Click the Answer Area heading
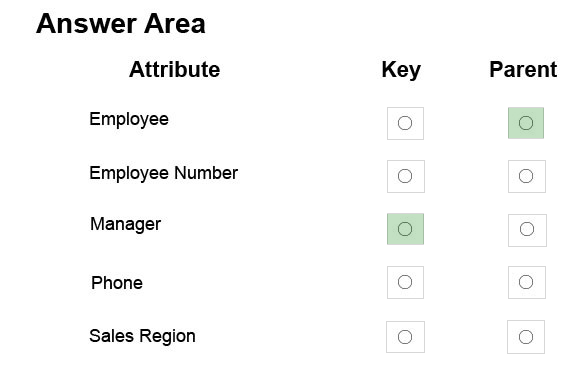This screenshot has height=368, width=586. tap(121, 24)
